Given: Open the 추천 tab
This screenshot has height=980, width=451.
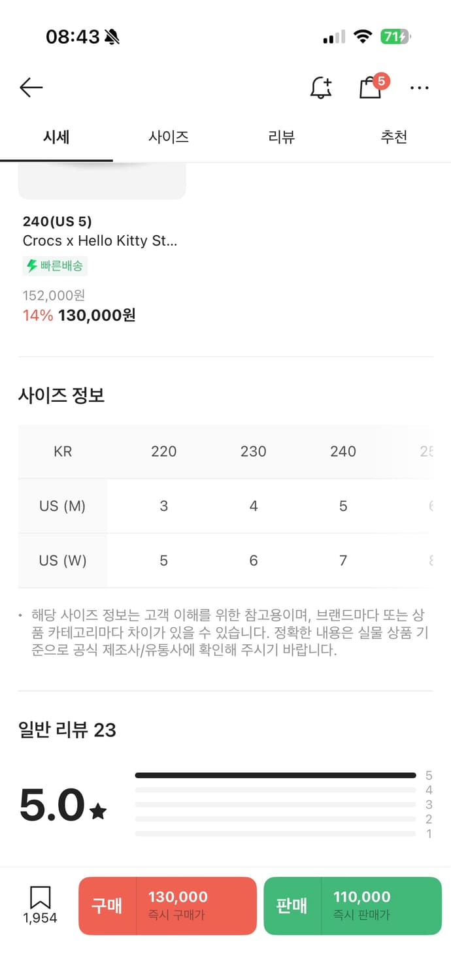Looking at the screenshot, I should pyautogui.click(x=394, y=137).
